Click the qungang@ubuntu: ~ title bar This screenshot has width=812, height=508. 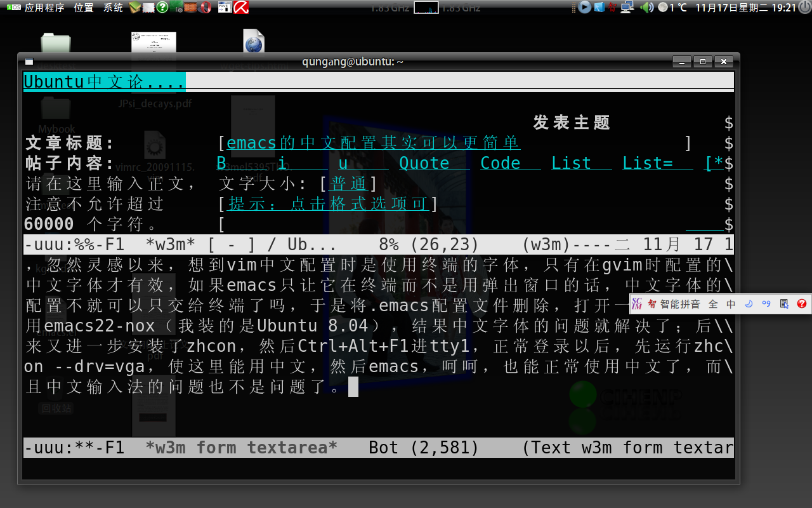point(353,62)
